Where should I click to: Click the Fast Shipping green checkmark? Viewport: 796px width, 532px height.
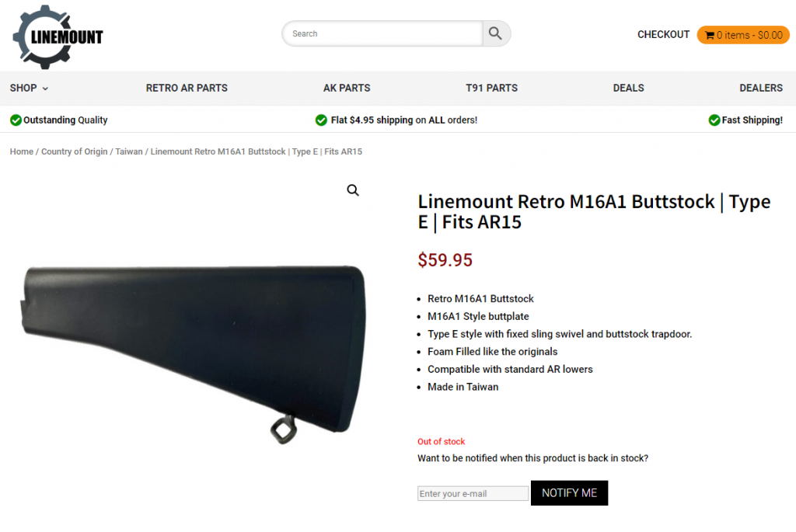click(x=714, y=120)
